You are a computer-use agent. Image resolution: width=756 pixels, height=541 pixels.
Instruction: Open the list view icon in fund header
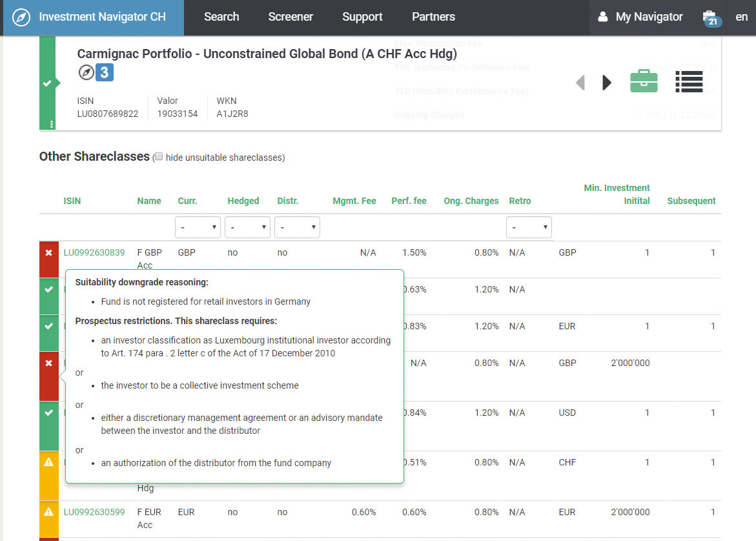coord(689,81)
